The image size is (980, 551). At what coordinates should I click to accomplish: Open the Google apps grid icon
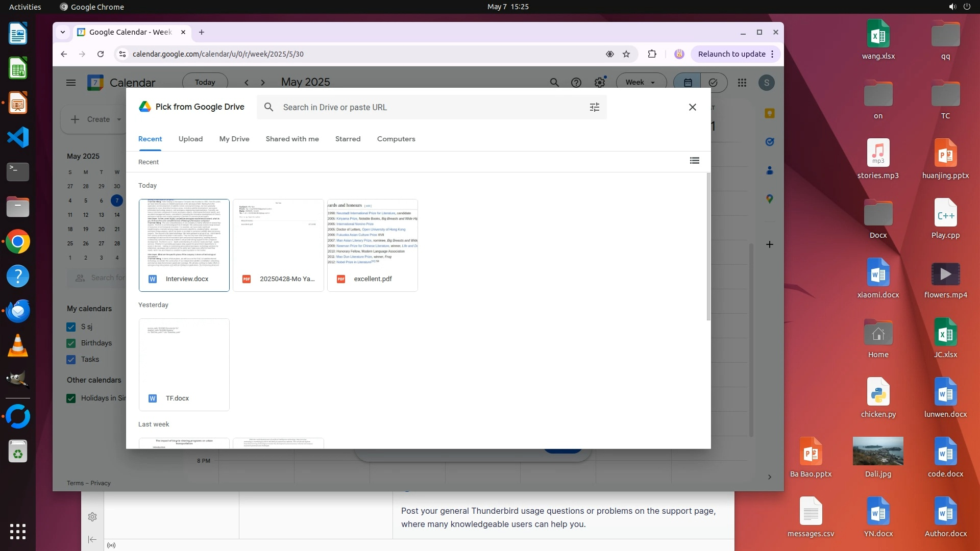coord(742,83)
